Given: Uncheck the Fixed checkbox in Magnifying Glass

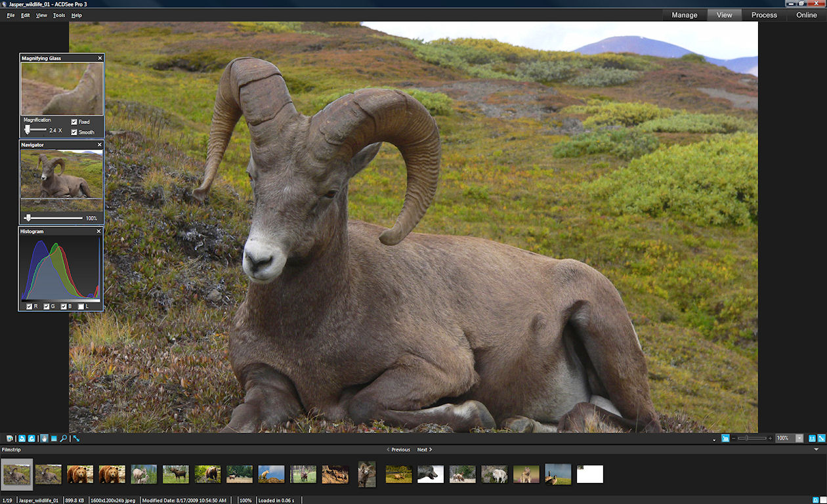Looking at the screenshot, I should pos(74,122).
